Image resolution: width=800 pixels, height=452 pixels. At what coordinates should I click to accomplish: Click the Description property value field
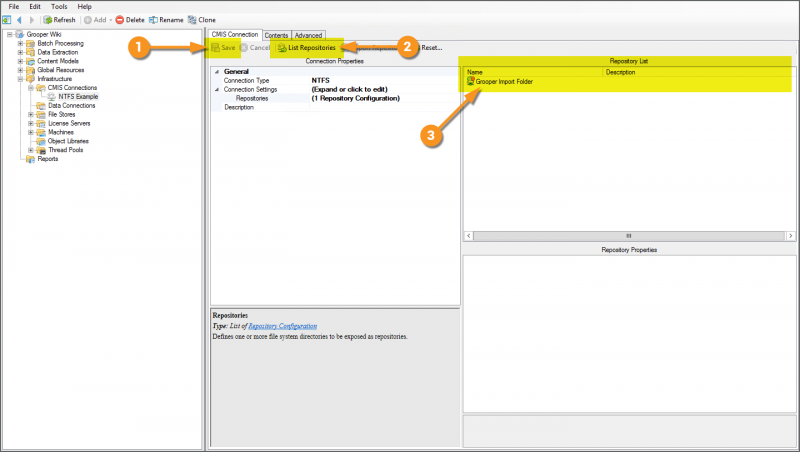[385, 107]
